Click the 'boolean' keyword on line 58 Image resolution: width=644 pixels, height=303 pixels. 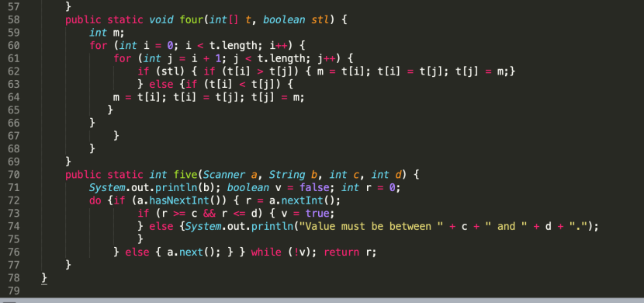tap(284, 19)
